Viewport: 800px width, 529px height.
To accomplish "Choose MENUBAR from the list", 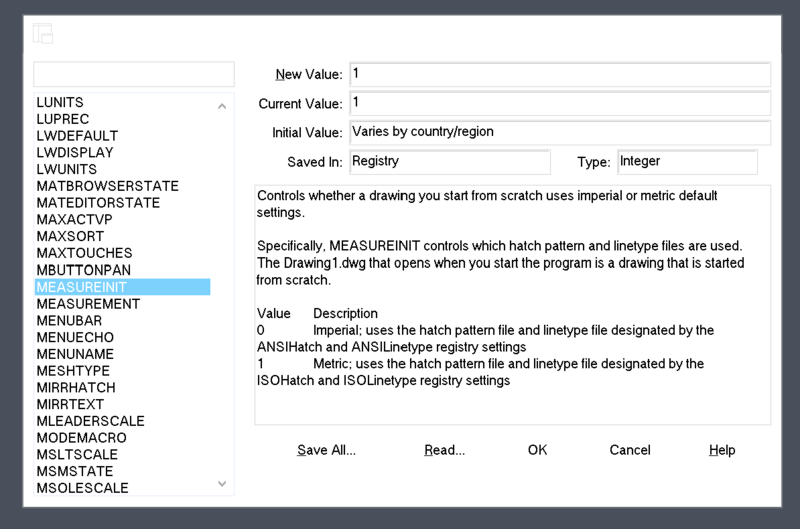I will [x=71, y=321].
